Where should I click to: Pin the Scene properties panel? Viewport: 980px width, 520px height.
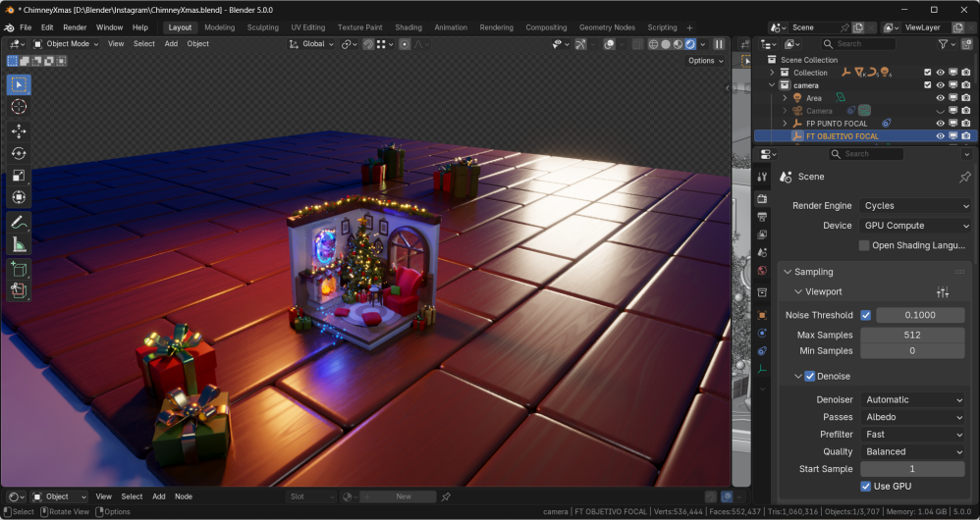(x=964, y=178)
